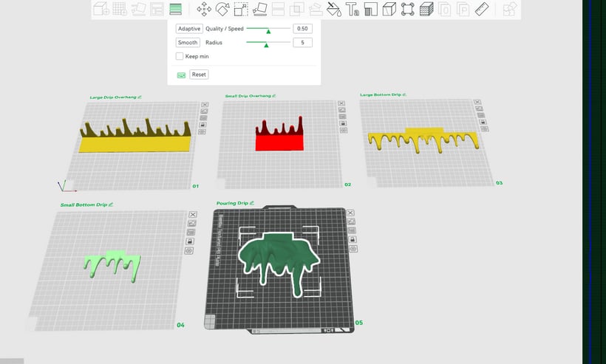The height and width of the screenshot is (364, 606).
Task: Select the Rotate tool in toolbar
Action: pyautogui.click(x=222, y=9)
